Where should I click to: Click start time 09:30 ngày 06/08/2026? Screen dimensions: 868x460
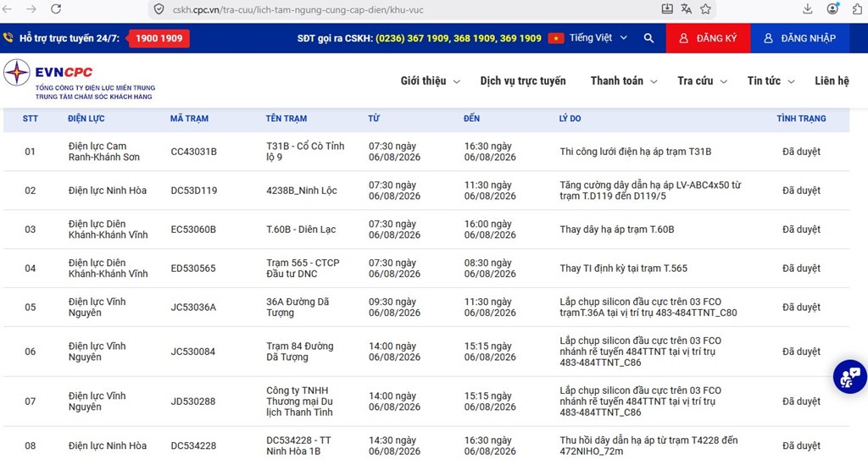click(394, 308)
